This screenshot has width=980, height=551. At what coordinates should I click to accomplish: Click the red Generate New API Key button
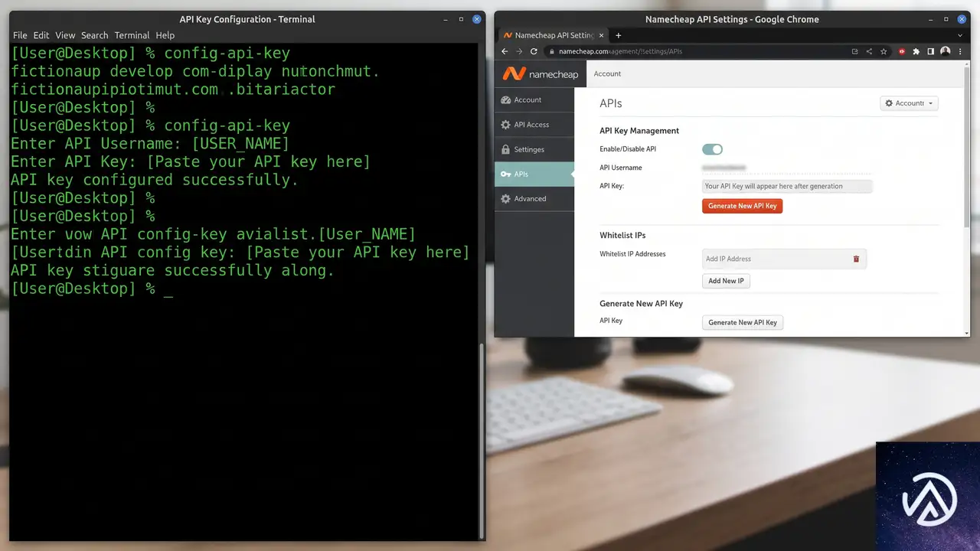point(742,206)
